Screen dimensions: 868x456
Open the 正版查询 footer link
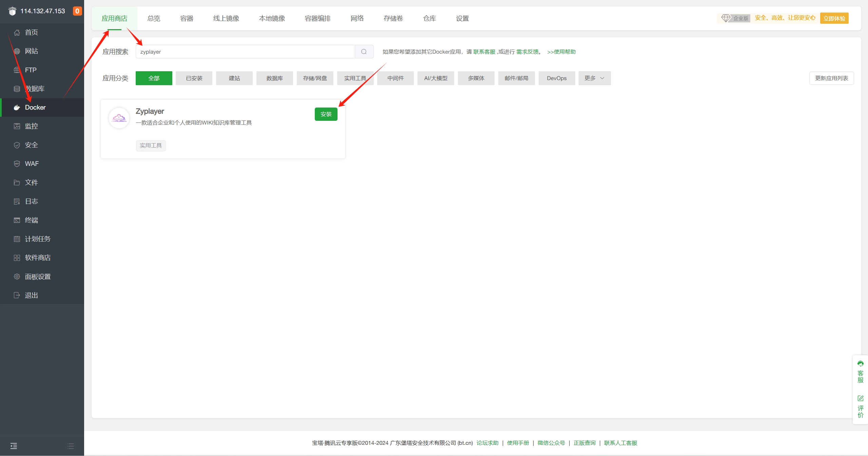coord(584,443)
